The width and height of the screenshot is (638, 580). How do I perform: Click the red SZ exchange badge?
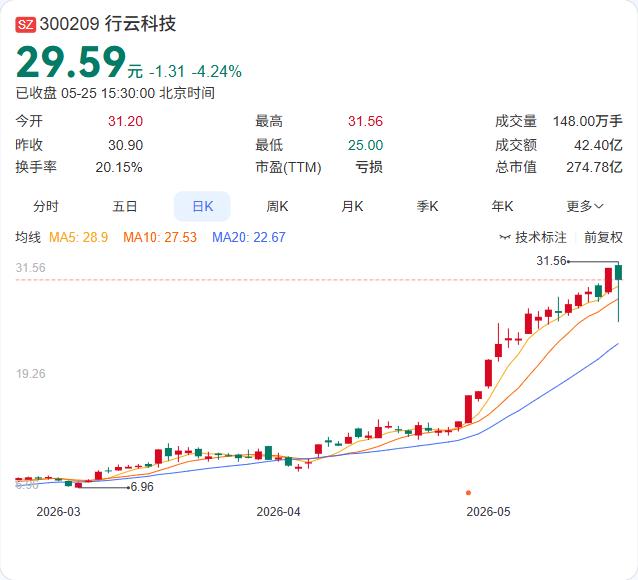[x=26, y=24]
